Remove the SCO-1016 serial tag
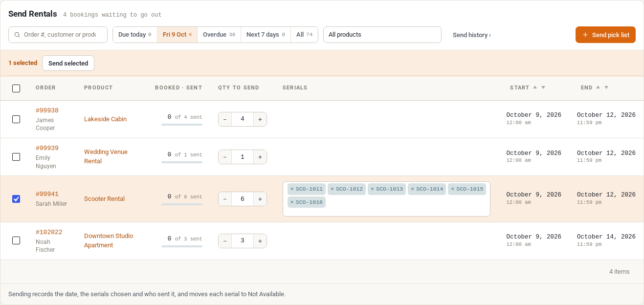This screenshot has width=644, height=305. pos(292,202)
